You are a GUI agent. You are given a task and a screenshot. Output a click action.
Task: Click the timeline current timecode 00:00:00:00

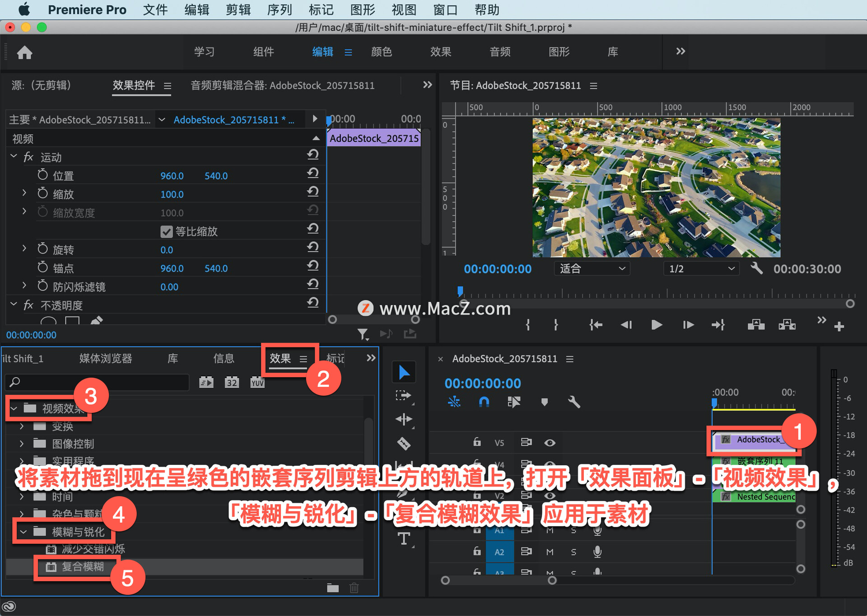[x=483, y=383]
